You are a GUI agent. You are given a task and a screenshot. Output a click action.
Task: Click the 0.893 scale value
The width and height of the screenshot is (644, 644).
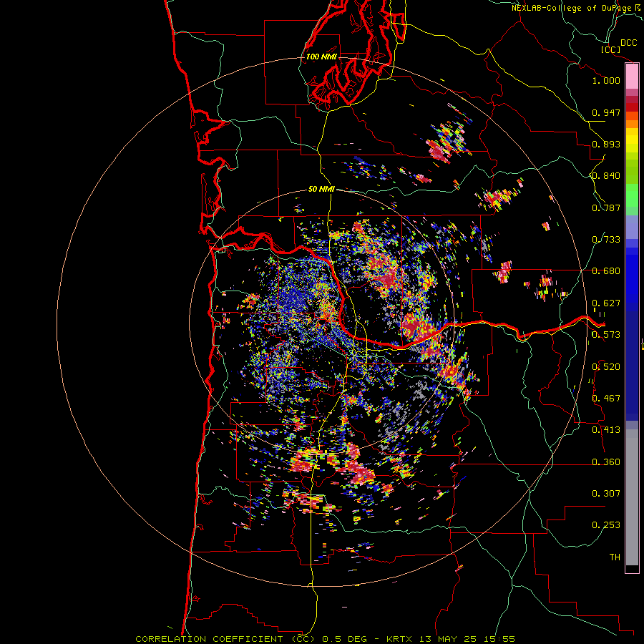pos(606,144)
